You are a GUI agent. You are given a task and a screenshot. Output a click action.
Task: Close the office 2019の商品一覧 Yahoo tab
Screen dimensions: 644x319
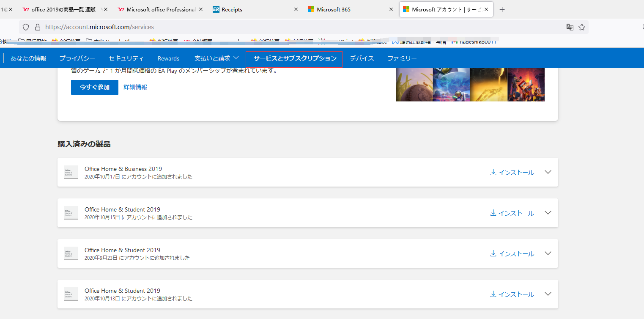(106, 9)
